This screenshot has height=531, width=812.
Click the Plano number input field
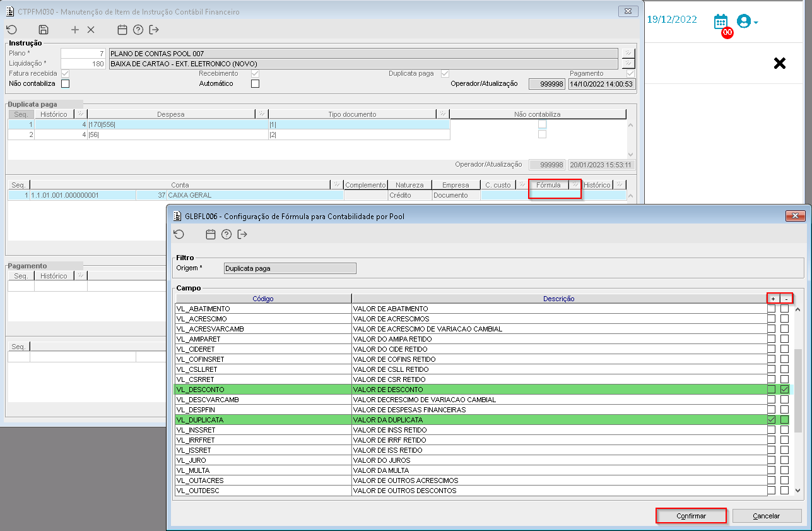tap(83, 54)
